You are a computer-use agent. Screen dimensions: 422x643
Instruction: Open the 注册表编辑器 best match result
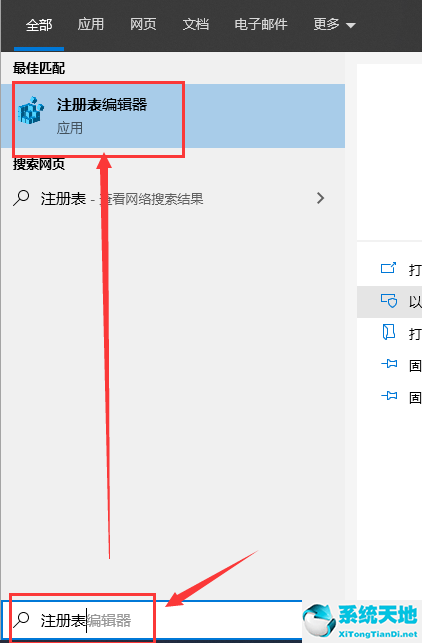[x=172, y=116]
